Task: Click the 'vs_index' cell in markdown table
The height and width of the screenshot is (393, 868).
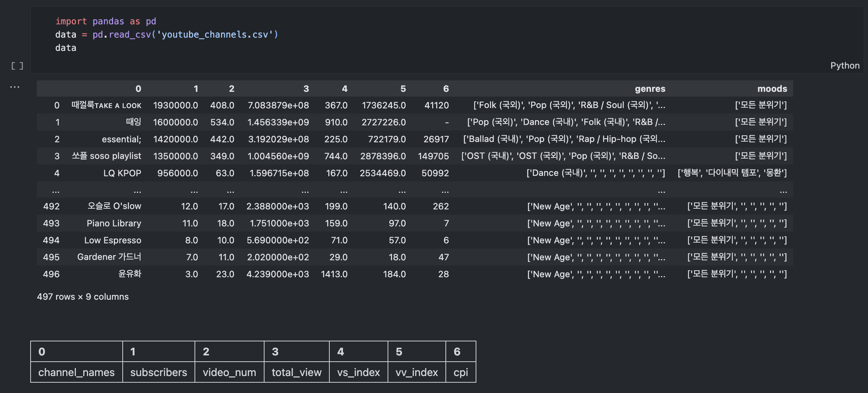Action: [x=358, y=372]
